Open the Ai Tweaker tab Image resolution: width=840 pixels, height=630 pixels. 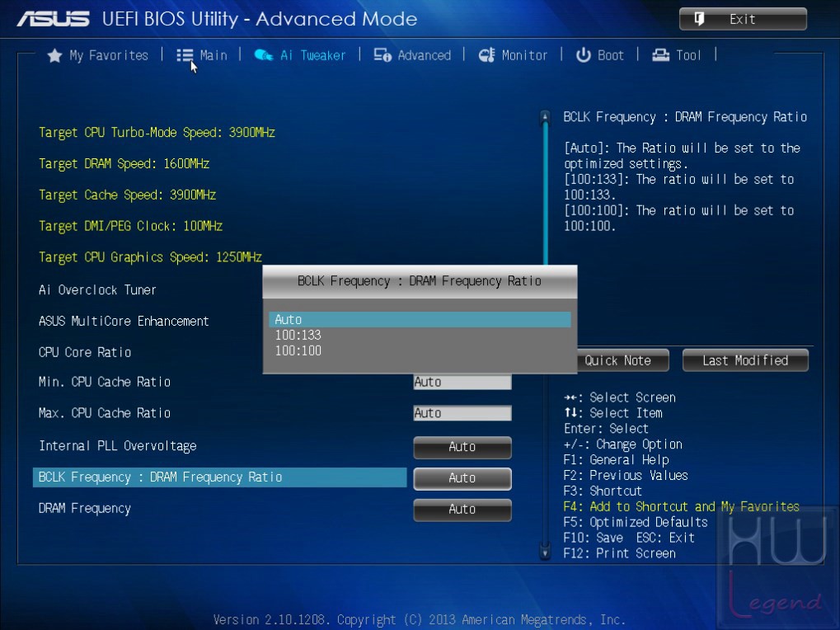pos(299,55)
